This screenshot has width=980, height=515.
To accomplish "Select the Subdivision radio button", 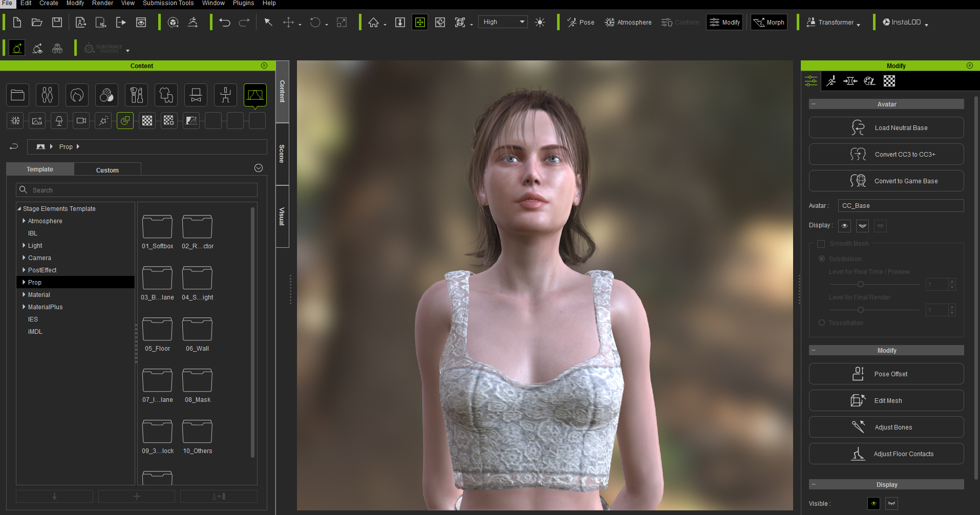I will click(821, 259).
